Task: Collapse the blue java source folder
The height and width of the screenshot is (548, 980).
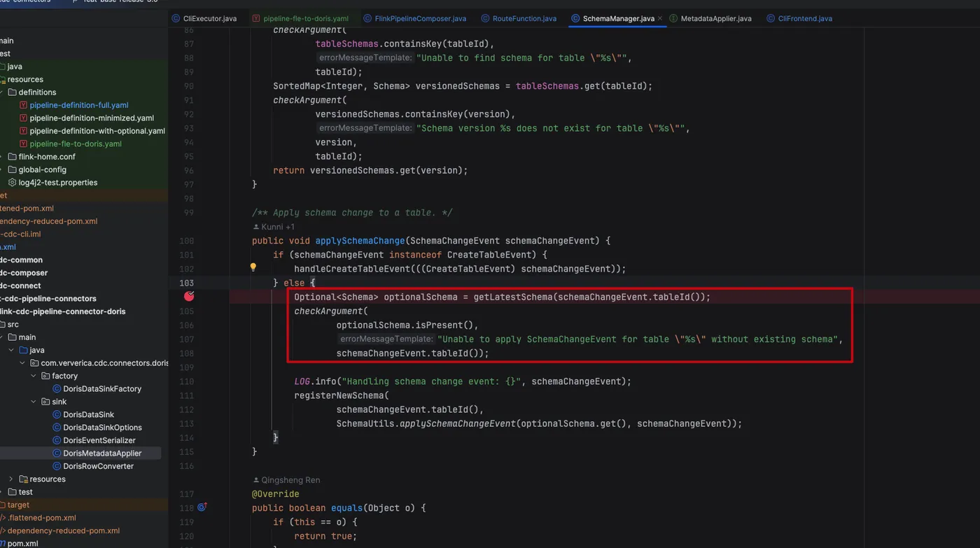Action: (x=10, y=350)
